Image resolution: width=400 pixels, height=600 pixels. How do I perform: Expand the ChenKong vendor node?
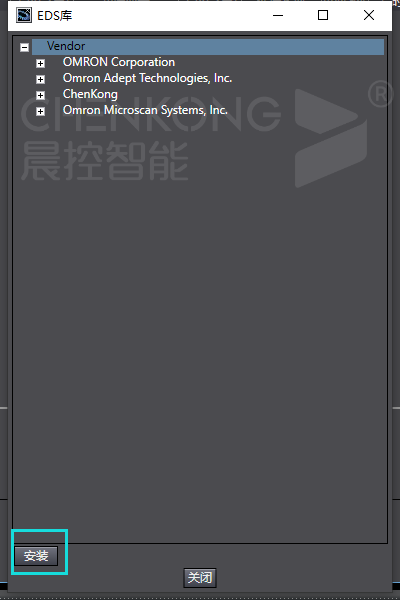click(41, 95)
